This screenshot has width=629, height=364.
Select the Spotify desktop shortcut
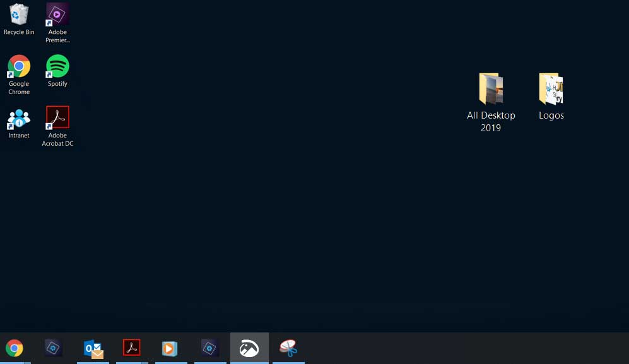57,71
